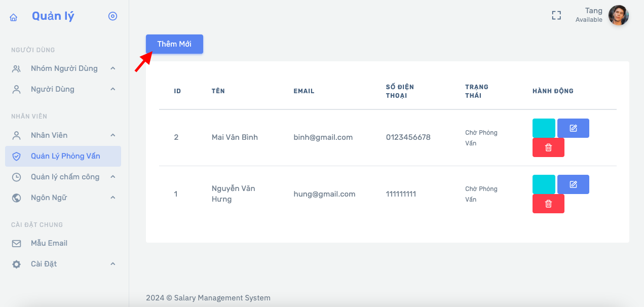Open the Mẫu Email menu item

(x=49, y=243)
